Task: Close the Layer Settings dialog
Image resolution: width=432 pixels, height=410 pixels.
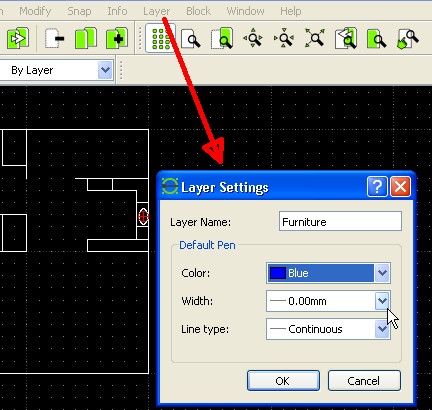Action: [400, 187]
